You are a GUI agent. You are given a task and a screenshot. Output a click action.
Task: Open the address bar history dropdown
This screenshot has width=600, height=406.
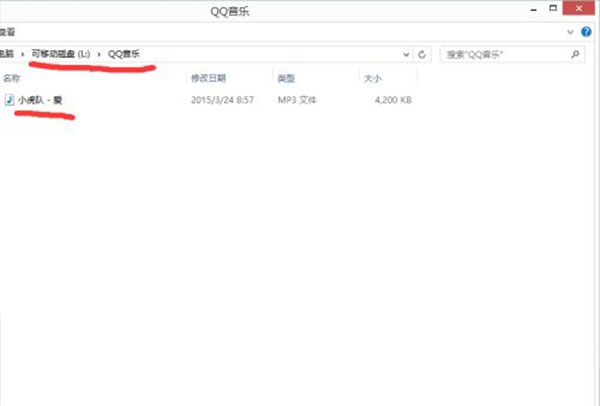406,54
